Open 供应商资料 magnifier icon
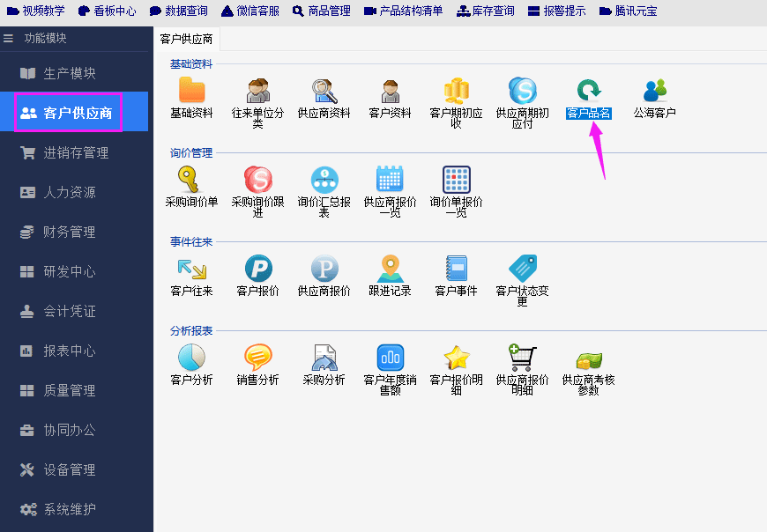 point(324,91)
